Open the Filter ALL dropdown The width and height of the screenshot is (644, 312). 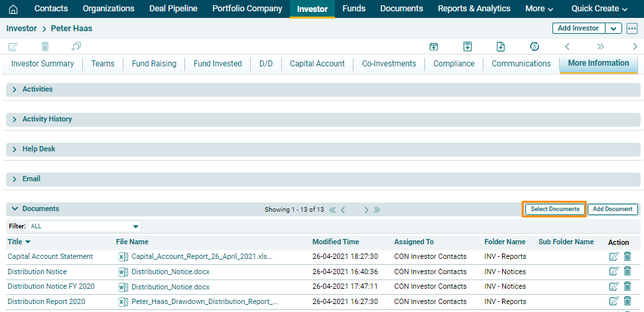[x=136, y=226]
